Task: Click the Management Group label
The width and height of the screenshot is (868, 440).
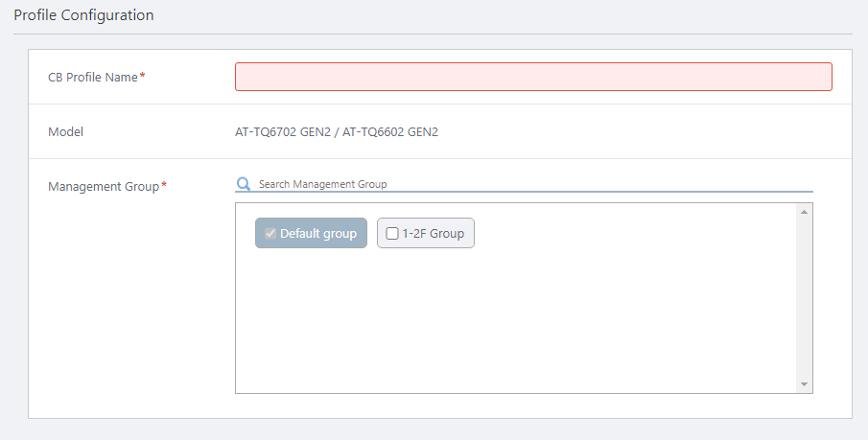Action: (103, 186)
